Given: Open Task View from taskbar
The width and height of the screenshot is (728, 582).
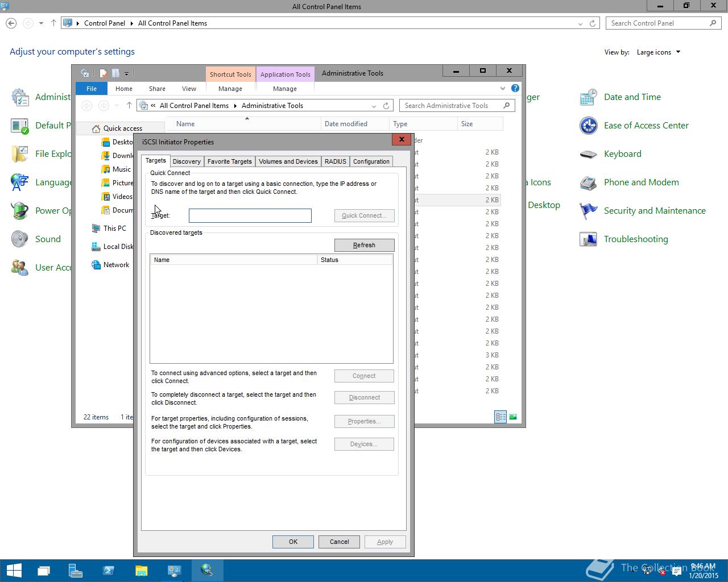Looking at the screenshot, I should click(x=44, y=571).
